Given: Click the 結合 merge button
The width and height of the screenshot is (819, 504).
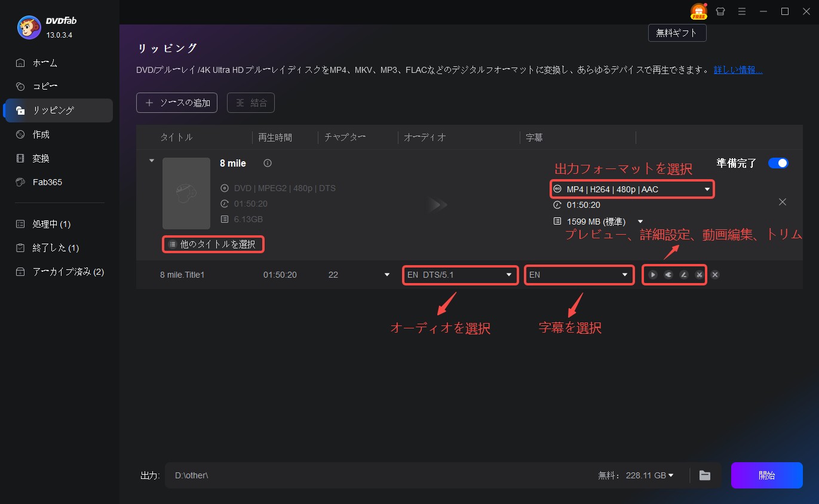Looking at the screenshot, I should (251, 103).
